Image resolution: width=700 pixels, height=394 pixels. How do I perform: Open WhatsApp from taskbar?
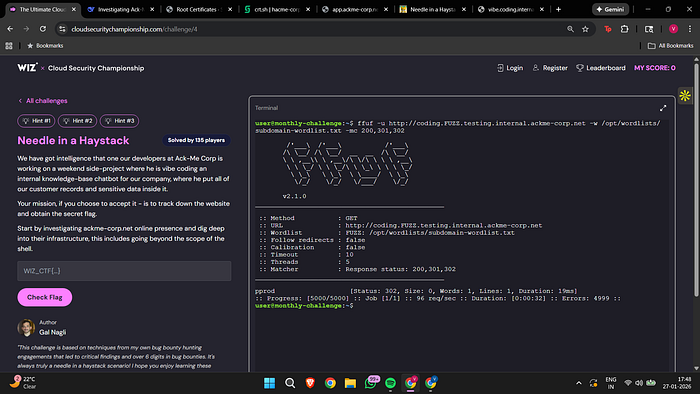point(371,383)
